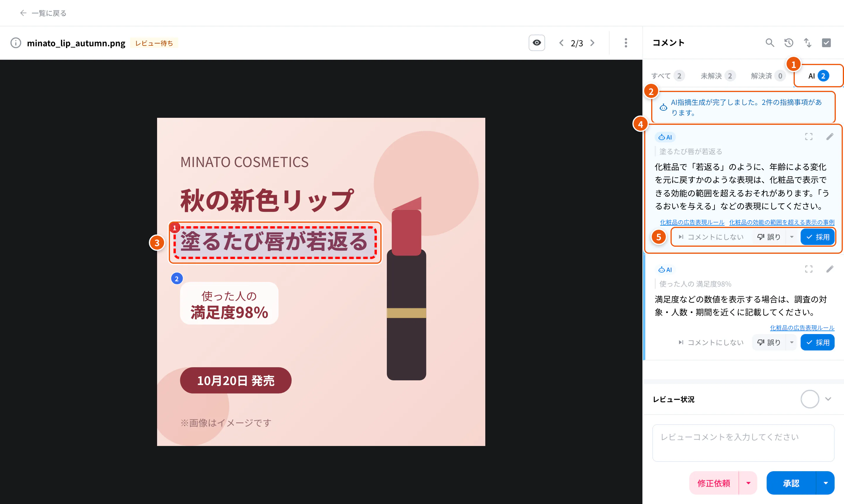Screen dimensions: 844x504
Task: Click the レビュー状況 status circle
Action: tap(810, 399)
